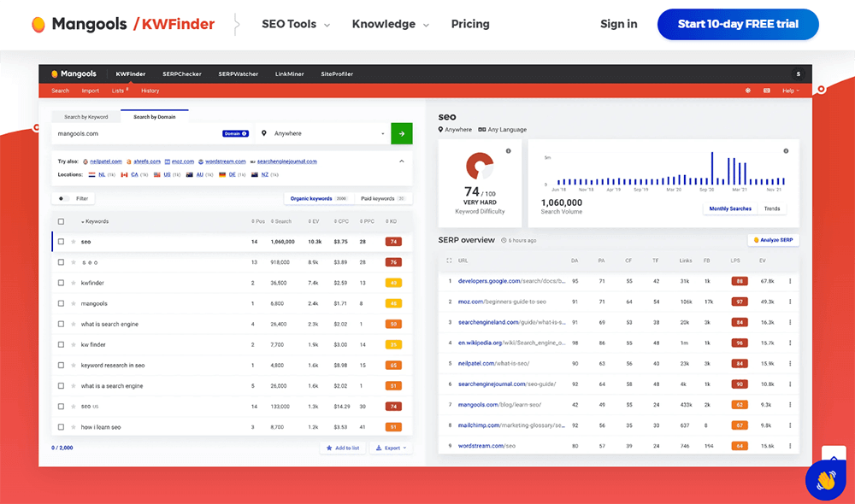Click the 'Add to list' button

[x=343, y=448]
